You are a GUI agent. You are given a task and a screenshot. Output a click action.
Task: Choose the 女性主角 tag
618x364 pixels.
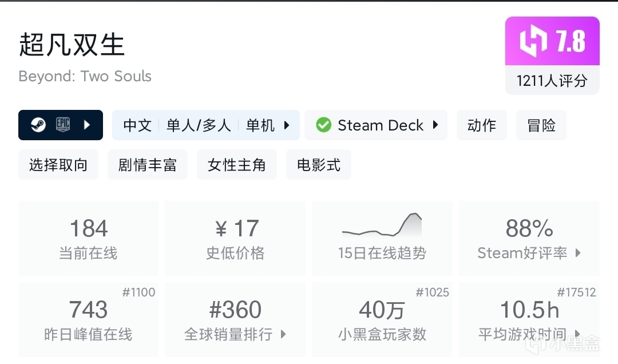click(x=237, y=165)
